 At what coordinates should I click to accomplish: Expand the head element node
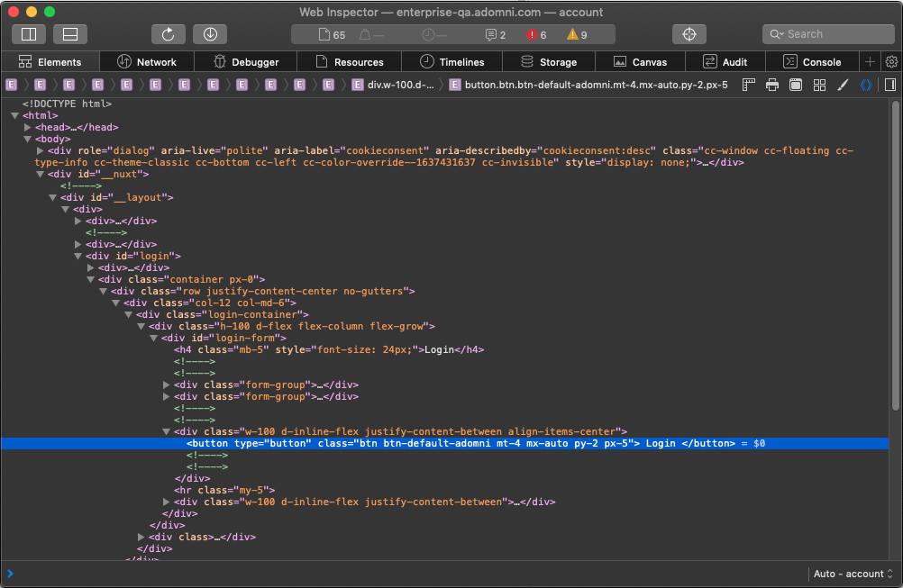[x=28, y=127]
